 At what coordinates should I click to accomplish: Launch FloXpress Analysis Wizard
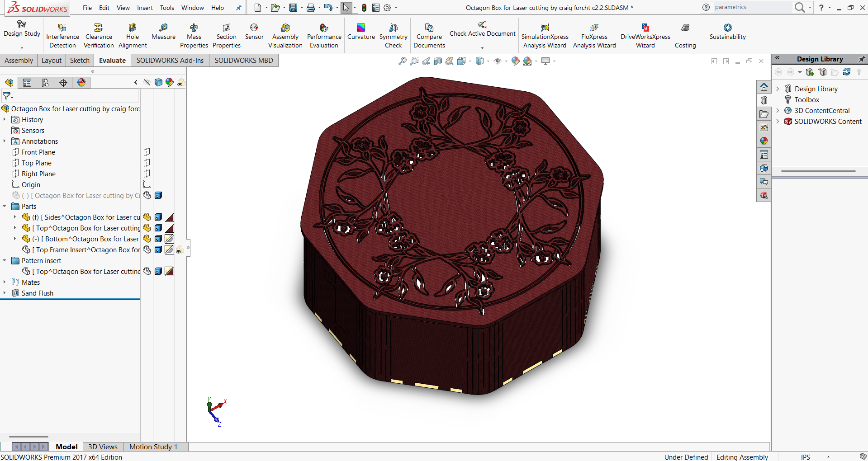(594, 36)
